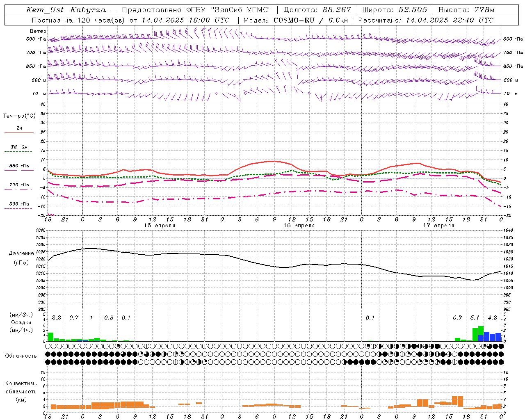The height and width of the screenshot is (420, 525).
Task: Click the Осадки panel label
Action: click(21, 322)
